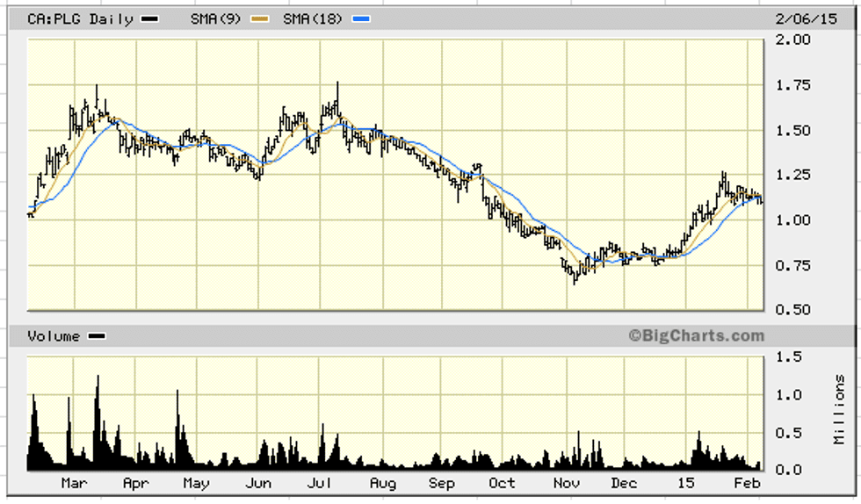The height and width of the screenshot is (504, 861).
Task: Click the 15 year marker on the time axis
Action: coord(687,484)
